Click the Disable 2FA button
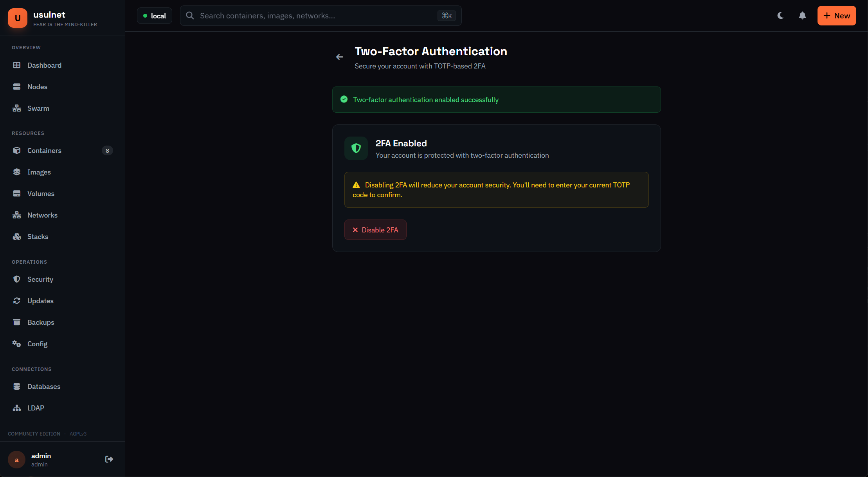The width and height of the screenshot is (868, 477). pyautogui.click(x=375, y=230)
